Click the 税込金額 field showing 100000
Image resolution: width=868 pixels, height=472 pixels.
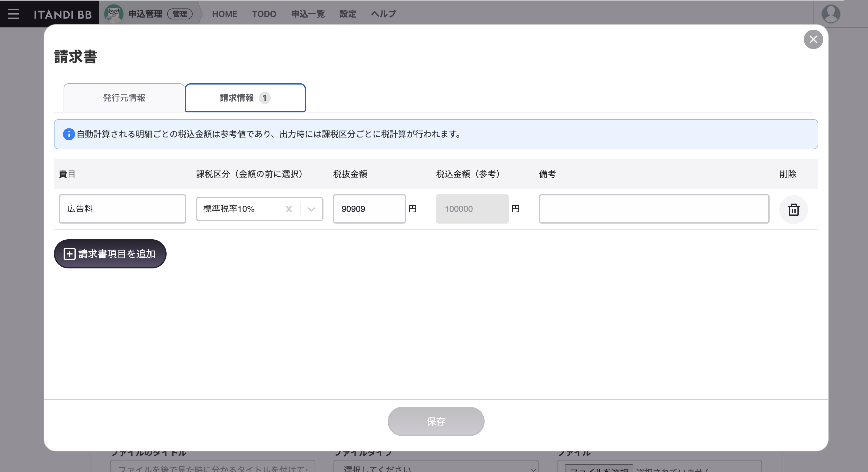pos(472,209)
